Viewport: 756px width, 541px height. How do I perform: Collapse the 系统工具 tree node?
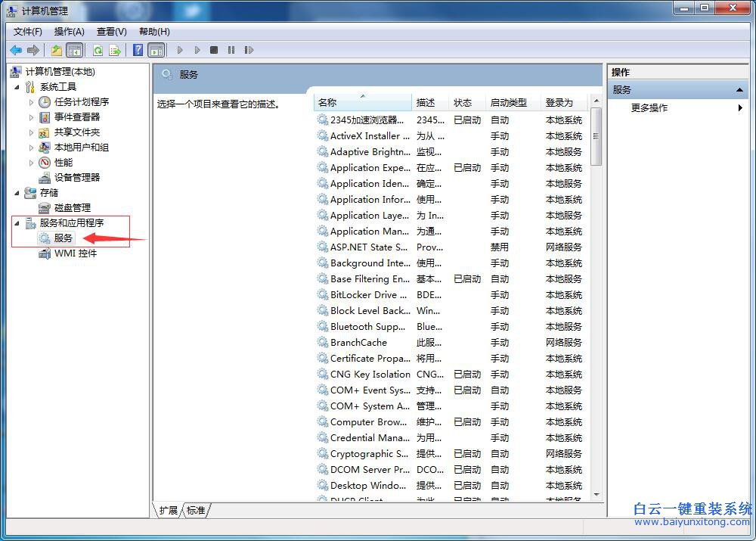pos(17,87)
